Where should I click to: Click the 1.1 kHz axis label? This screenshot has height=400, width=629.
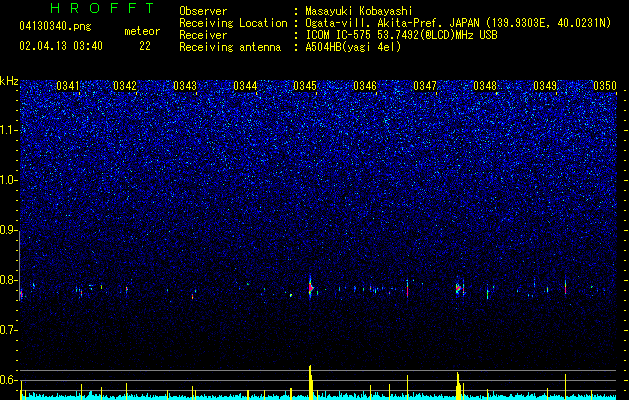(9, 130)
